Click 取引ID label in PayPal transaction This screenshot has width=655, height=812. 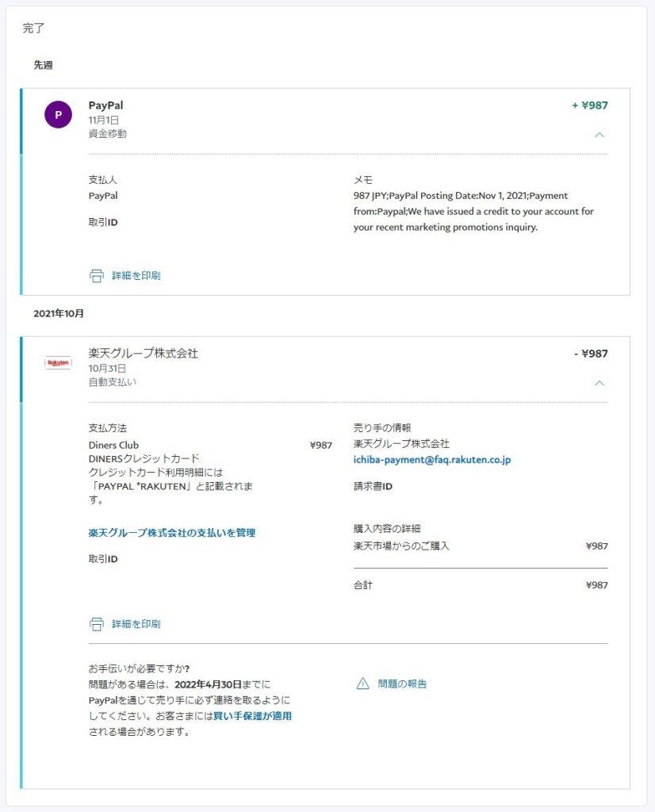pyautogui.click(x=103, y=222)
